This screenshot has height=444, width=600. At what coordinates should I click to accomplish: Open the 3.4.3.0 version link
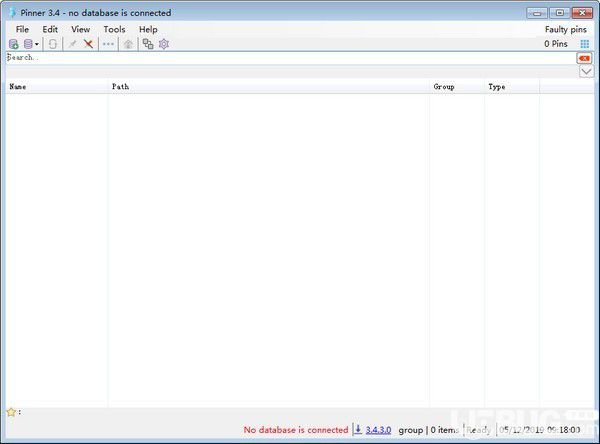pos(378,430)
